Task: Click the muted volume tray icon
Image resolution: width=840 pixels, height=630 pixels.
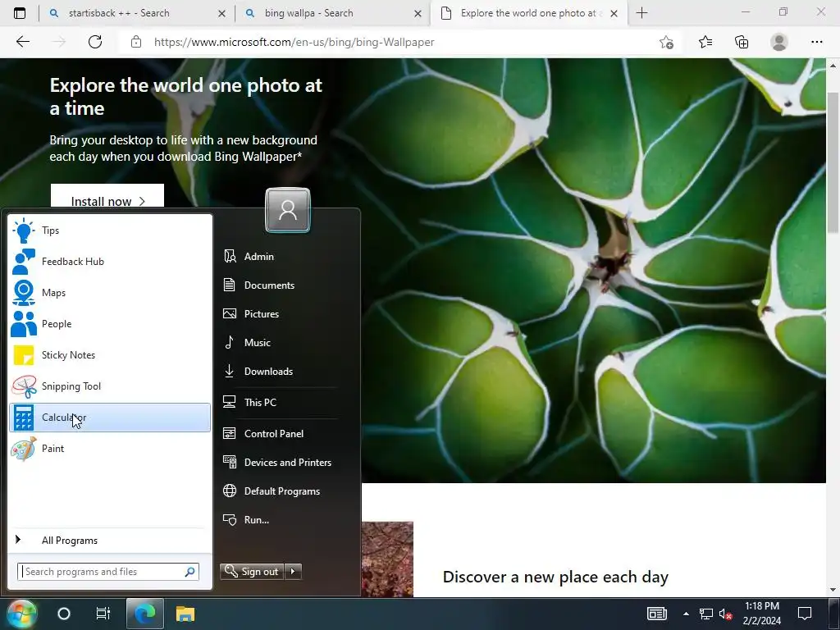Action: (x=725, y=614)
